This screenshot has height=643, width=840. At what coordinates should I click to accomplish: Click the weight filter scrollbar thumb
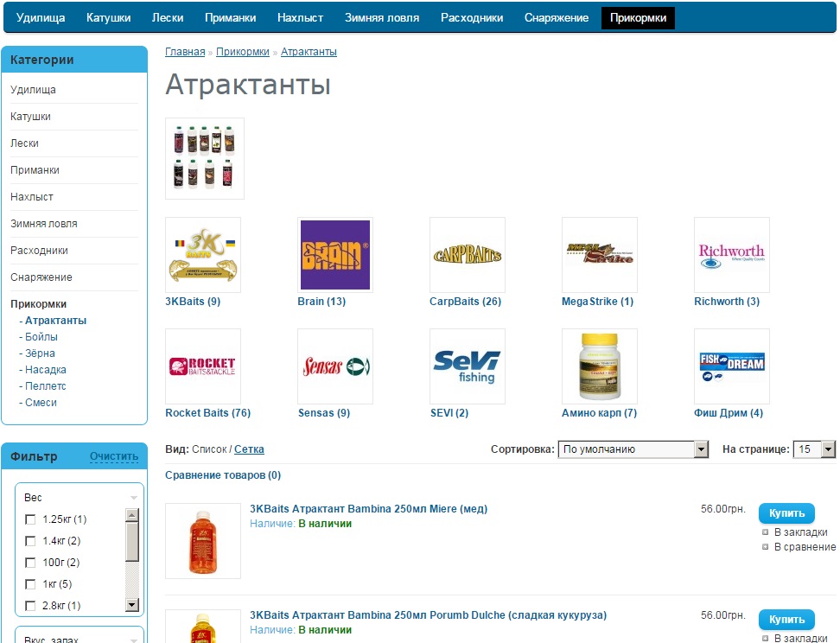pos(131,542)
